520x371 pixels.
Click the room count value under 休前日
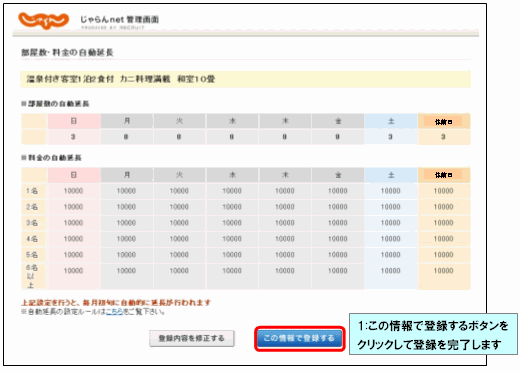443,137
